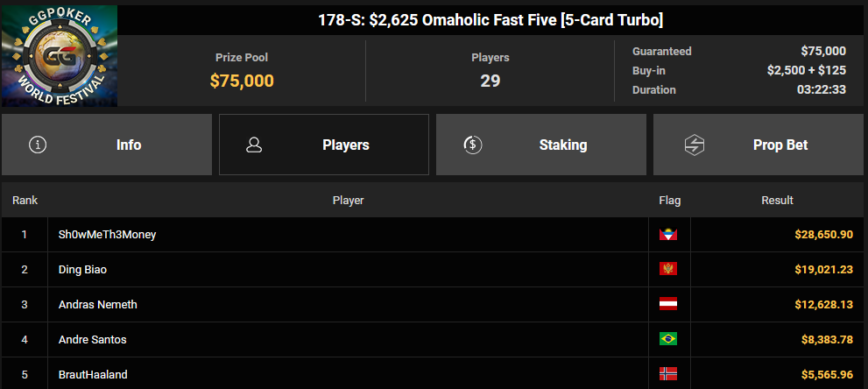Image resolution: width=868 pixels, height=389 pixels.
Task: Click Sh0wMeTh3Money's country flag icon
Action: pyautogui.click(x=668, y=235)
